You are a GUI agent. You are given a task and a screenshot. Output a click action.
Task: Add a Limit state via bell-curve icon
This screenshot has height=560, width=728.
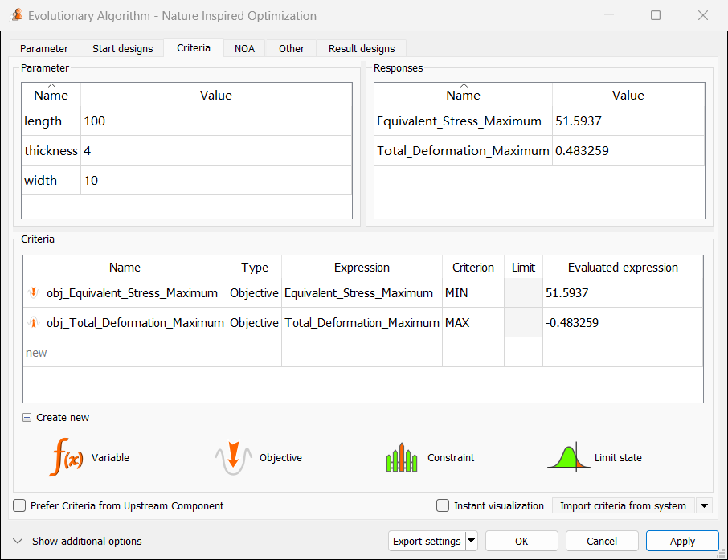(x=569, y=457)
